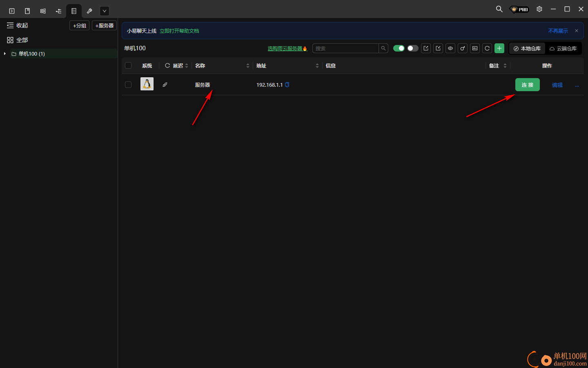Open 立即打开帮助文档 help link

(179, 31)
